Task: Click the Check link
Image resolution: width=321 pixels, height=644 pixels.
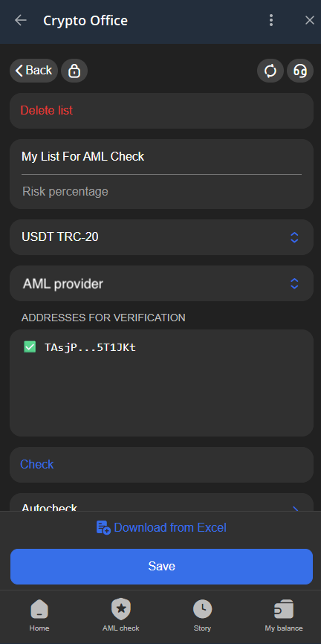Action: [37, 465]
